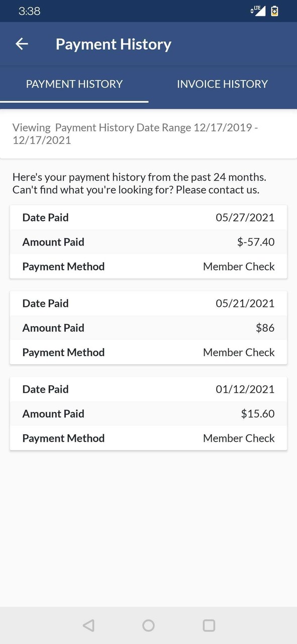
Task: Tap the 01/12/2021 payment record
Action: 148,389
